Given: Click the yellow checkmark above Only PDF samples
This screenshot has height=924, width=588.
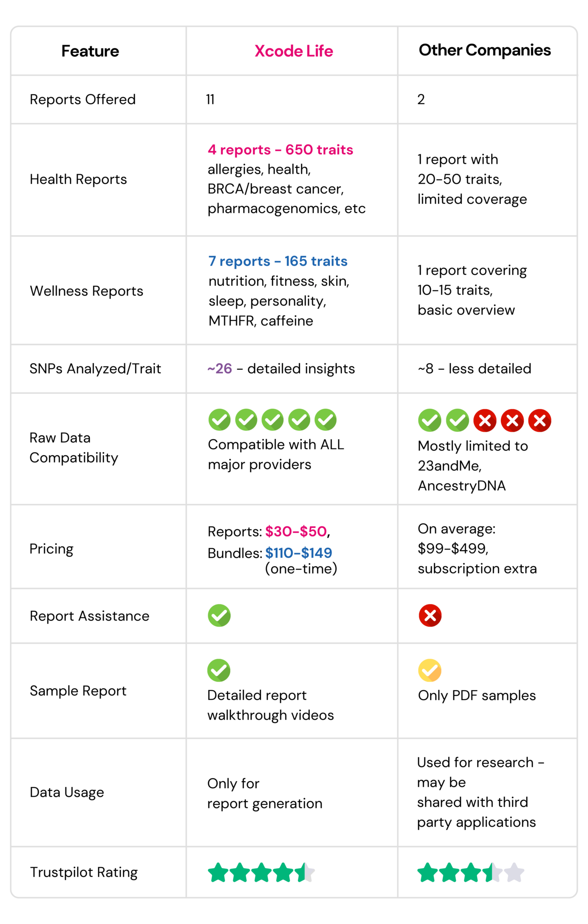Looking at the screenshot, I should pos(430,670).
